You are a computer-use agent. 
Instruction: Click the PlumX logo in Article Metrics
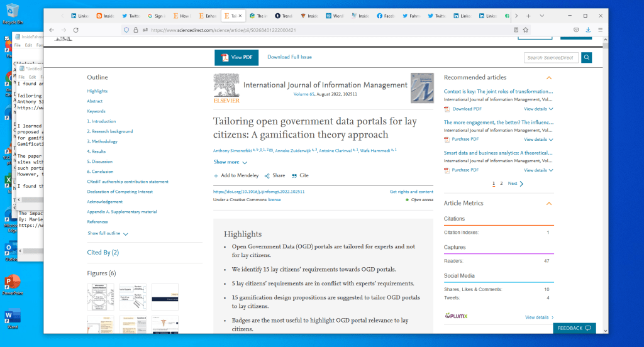(x=456, y=316)
